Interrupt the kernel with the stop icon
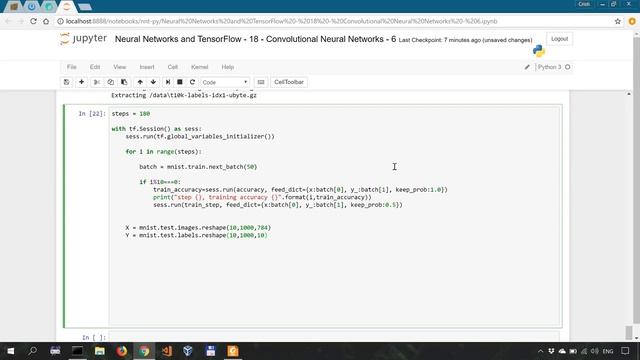 pyautogui.click(x=180, y=82)
